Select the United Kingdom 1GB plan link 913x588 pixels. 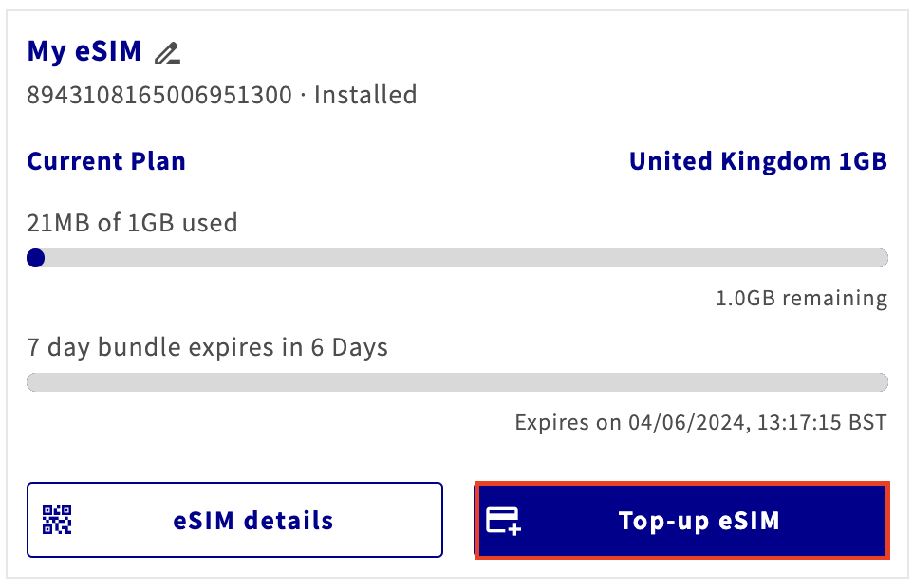pos(757,161)
